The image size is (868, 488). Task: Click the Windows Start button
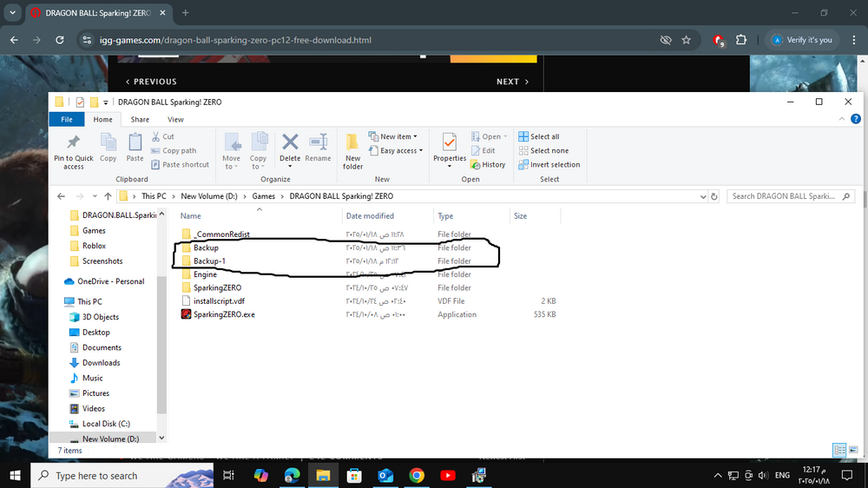pos(15,475)
